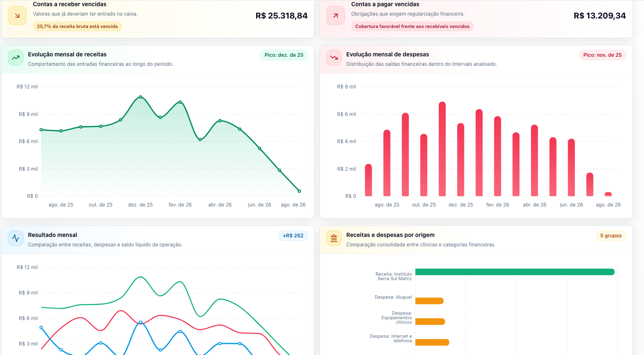Click the dez. de 25 peak point on revenue chart

[141, 97]
